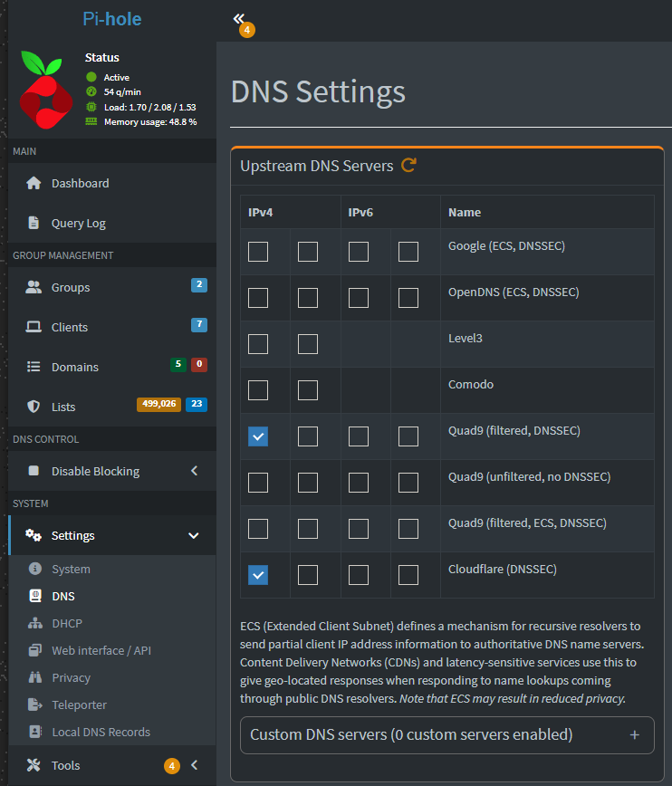
Task: Uncheck the Quad9 (filtered, DNSSEC) first IPv4 checkbox
Action: (258, 436)
